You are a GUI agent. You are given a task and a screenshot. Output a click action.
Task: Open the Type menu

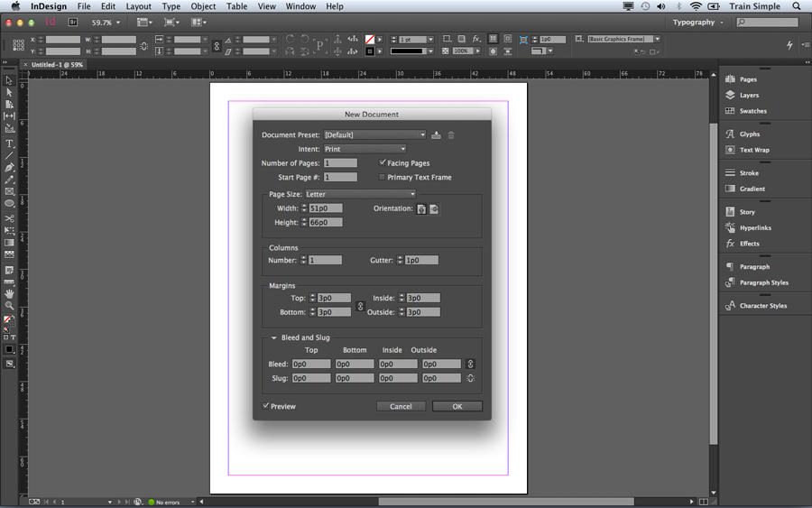171,6
